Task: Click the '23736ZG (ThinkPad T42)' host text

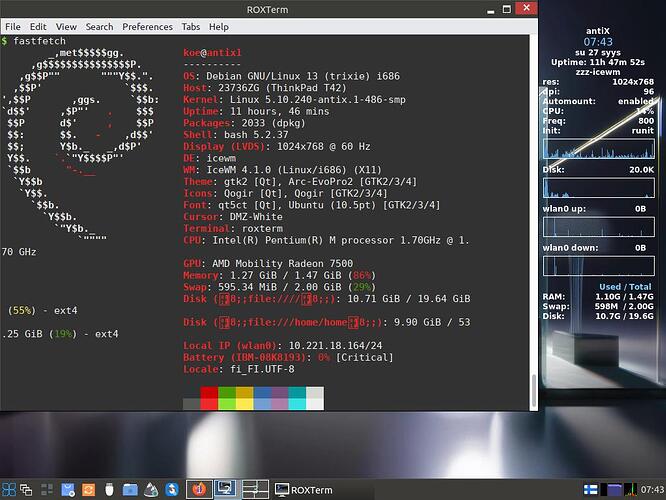Action: click(282, 88)
